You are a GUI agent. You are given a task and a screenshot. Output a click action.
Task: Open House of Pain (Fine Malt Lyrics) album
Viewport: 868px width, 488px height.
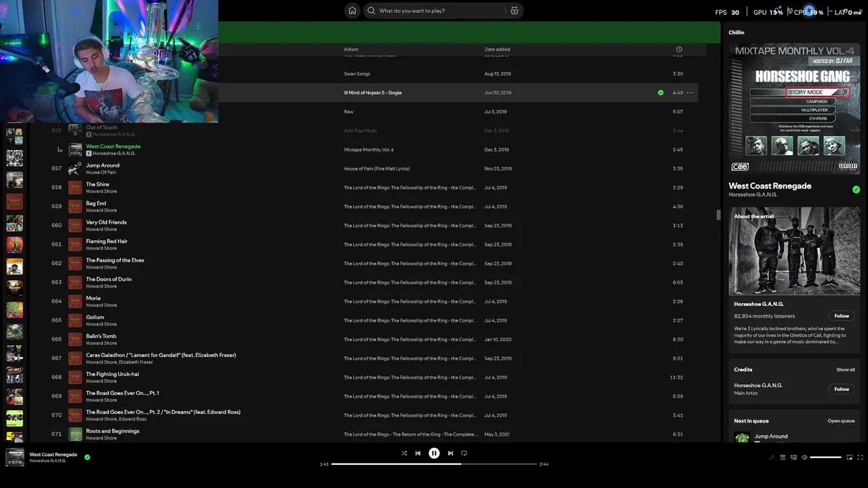[x=376, y=169]
